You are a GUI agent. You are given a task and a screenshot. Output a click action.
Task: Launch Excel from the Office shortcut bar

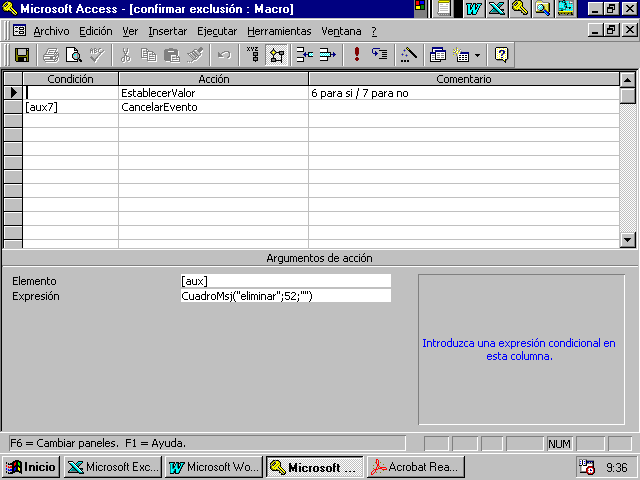coord(496,9)
